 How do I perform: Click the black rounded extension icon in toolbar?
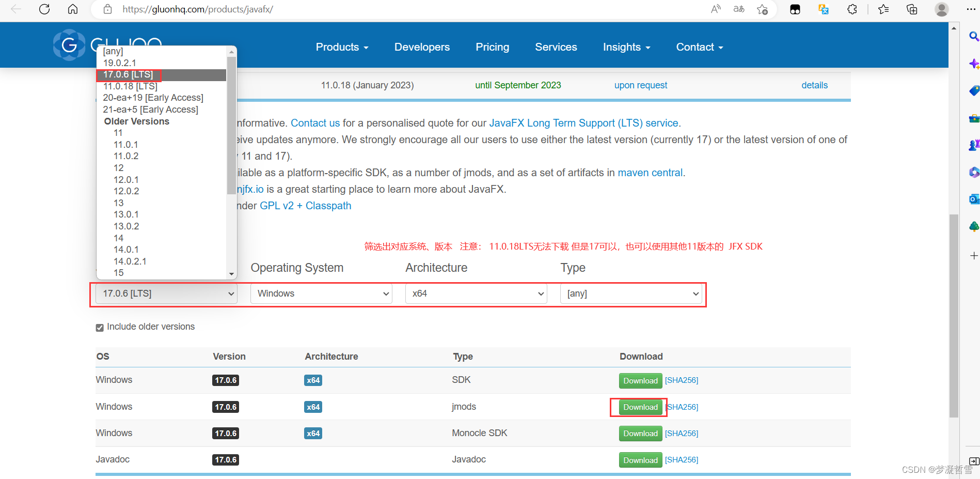tap(795, 9)
